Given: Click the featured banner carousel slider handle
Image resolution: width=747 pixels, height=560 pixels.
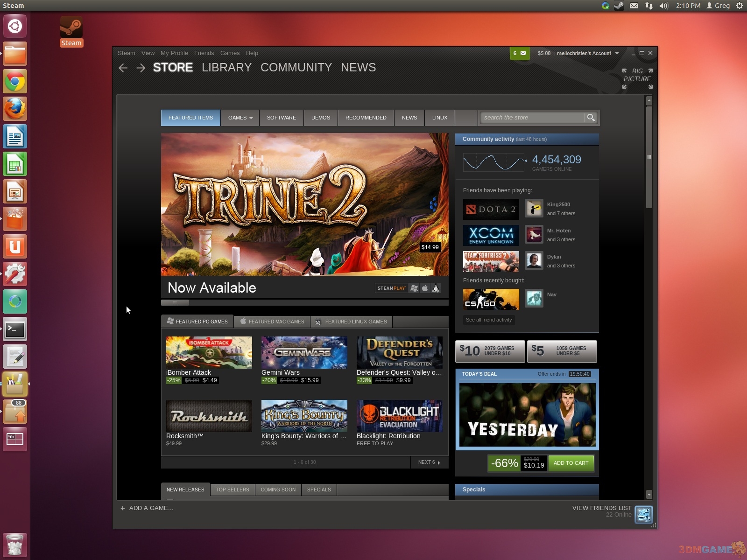Looking at the screenshot, I should (175, 302).
